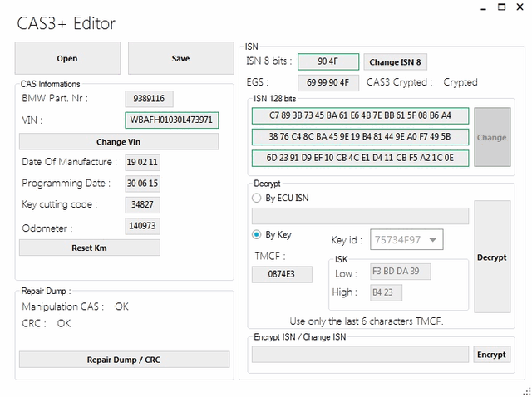The height and width of the screenshot is (397, 532).
Task: Click the Encrypt button
Action: pyautogui.click(x=491, y=355)
